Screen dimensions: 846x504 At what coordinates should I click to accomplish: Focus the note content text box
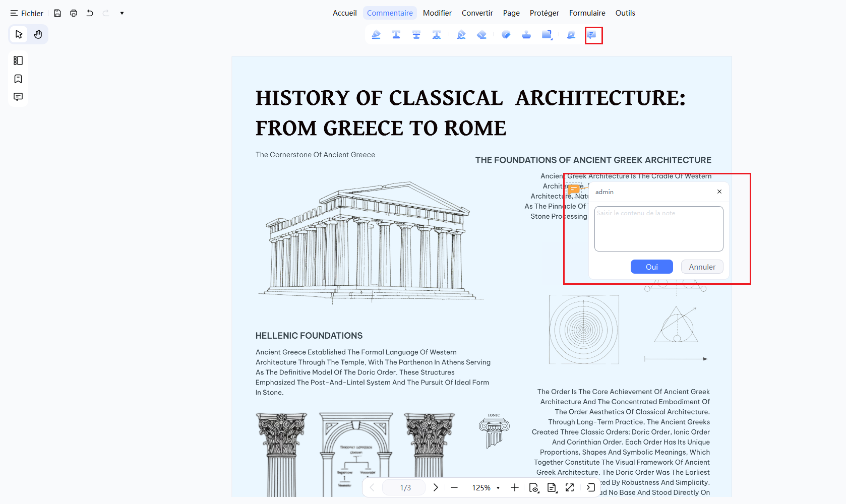click(x=659, y=229)
